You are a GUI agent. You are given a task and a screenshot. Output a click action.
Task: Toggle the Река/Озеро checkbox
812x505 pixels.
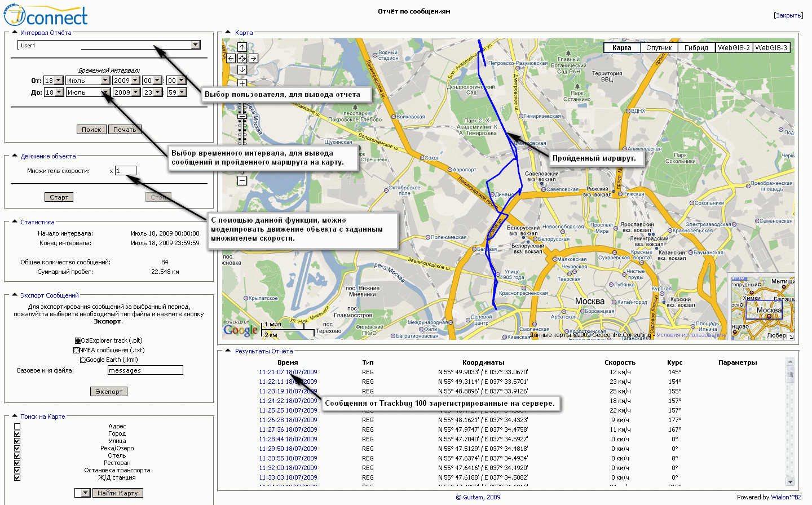point(17,449)
